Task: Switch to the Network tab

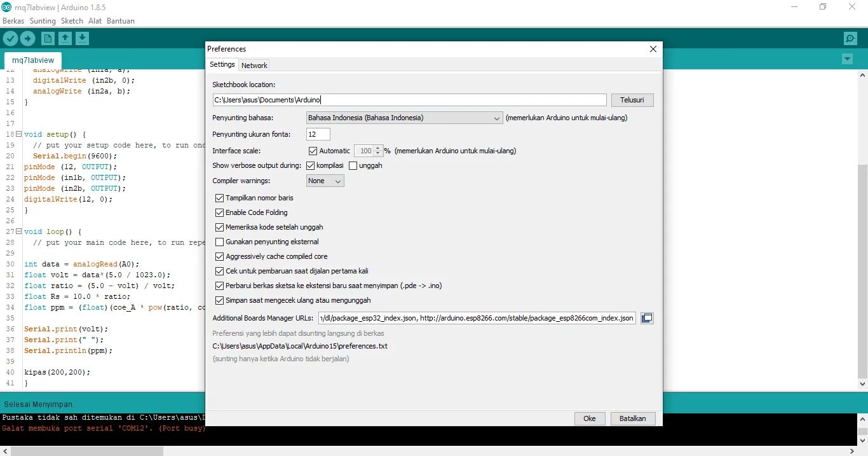Action: pyautogui.click(x=254, y=66)
